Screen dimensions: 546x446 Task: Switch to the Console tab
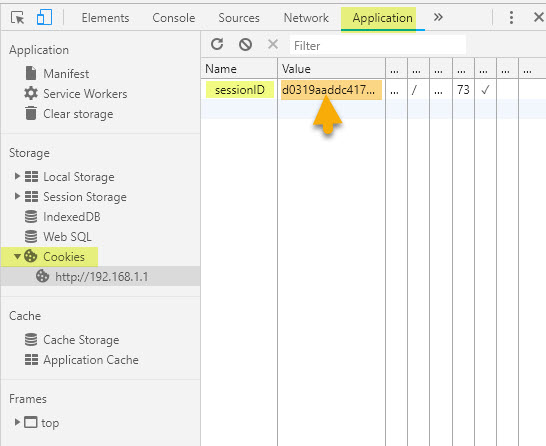[x=173, y=18]
